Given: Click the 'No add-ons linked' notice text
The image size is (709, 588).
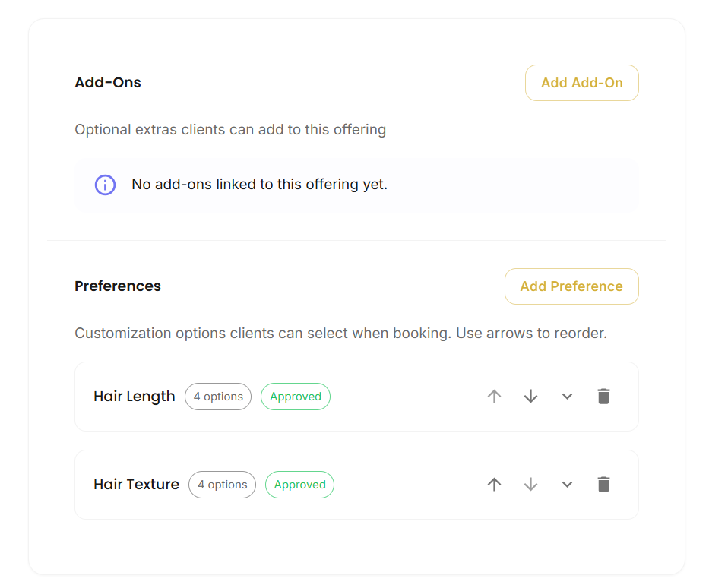Looking at the screenshot, I should tap(260, 185).
